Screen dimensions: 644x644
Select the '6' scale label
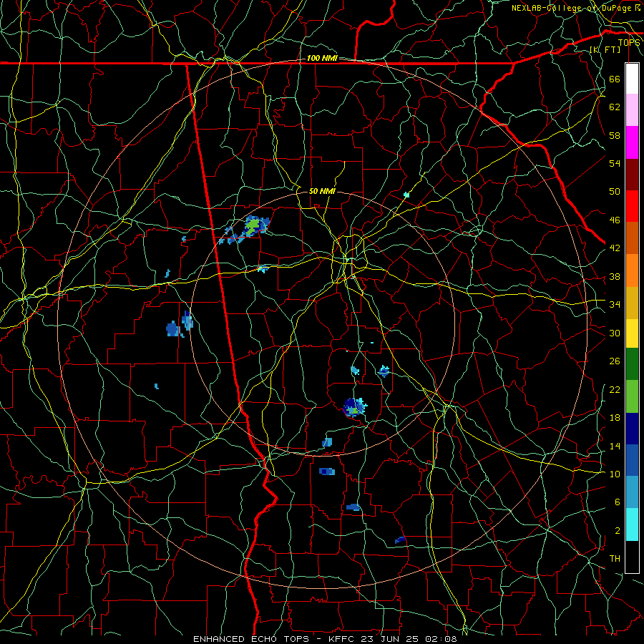pyautogui.click(x=618, y=502)
